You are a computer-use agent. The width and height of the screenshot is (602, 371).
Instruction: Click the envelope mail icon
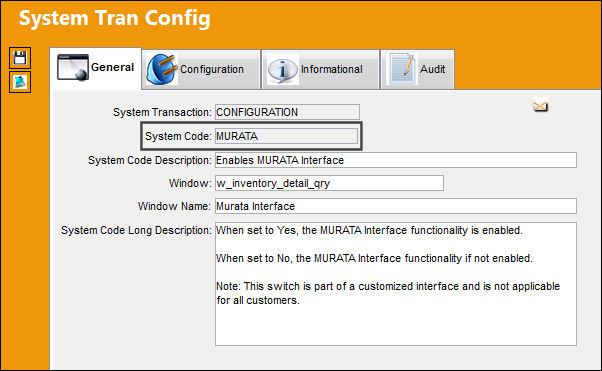tap(540, 106)
